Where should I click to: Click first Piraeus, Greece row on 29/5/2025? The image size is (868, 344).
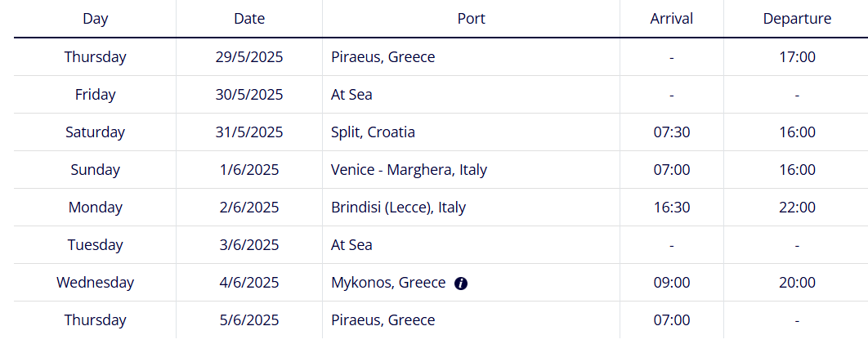(383, 57)
